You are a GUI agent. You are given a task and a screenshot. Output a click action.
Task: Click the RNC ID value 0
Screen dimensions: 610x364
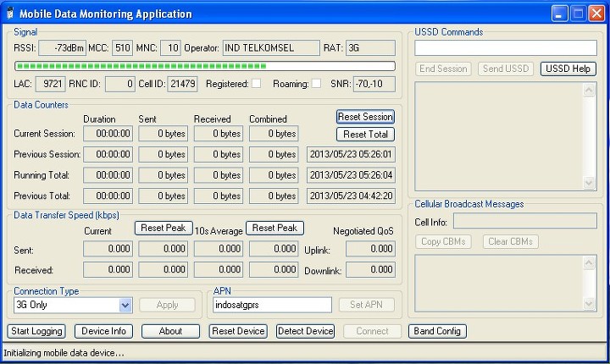(x=120, y=84)
